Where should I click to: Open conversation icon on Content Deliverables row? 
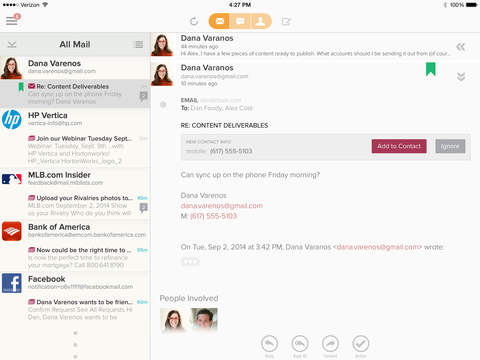click(x=143, y=96)
